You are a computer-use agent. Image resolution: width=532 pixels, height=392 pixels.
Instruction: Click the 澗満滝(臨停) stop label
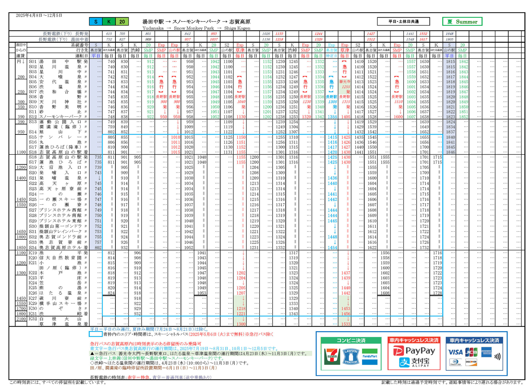(64, 127)
